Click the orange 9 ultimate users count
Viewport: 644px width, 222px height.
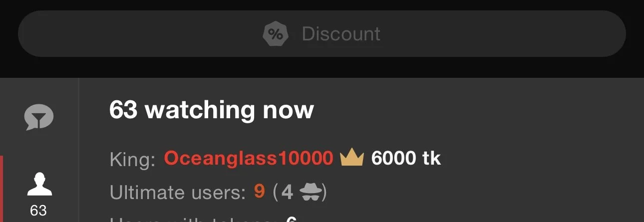pos(259,192)
